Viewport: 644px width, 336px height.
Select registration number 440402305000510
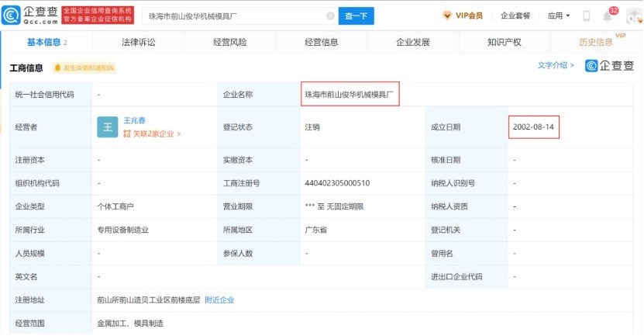[x=337, y=183]
